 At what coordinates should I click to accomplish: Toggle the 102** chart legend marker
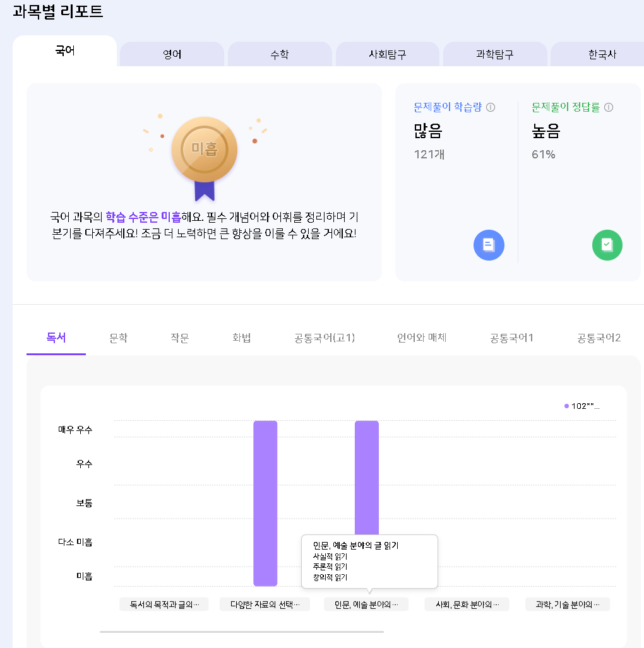tap(567, 406)
